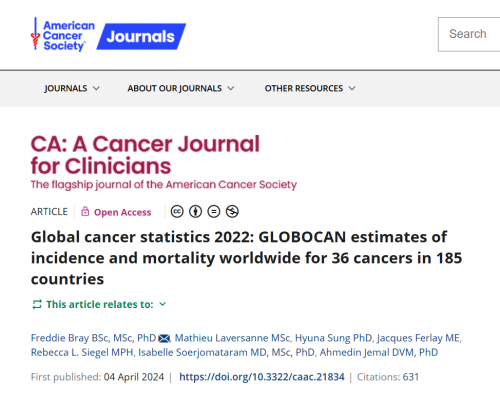Click the blue Journals badge logo
The height and width of the screenshot is (404, 500).
pyautogui.click(x=141, y=36)
